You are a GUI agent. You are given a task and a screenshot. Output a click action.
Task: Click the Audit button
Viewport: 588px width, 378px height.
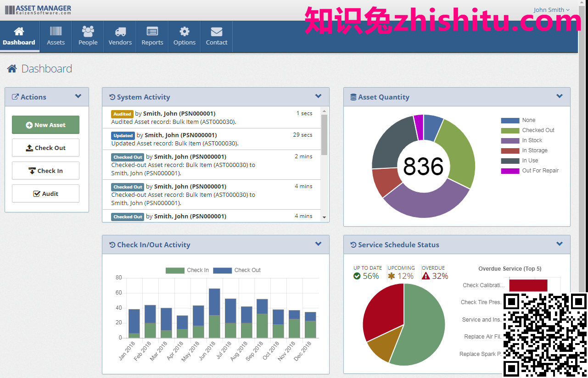coord(45,194)
